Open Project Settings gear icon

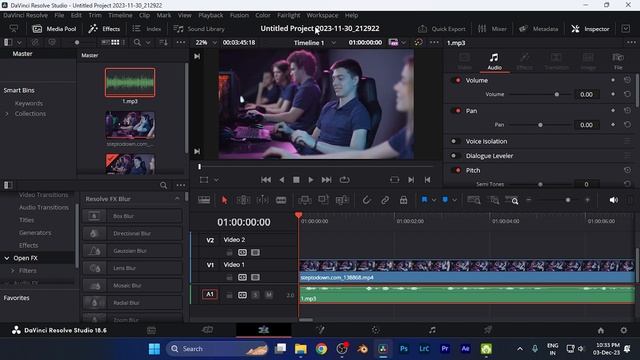(623, 330)
